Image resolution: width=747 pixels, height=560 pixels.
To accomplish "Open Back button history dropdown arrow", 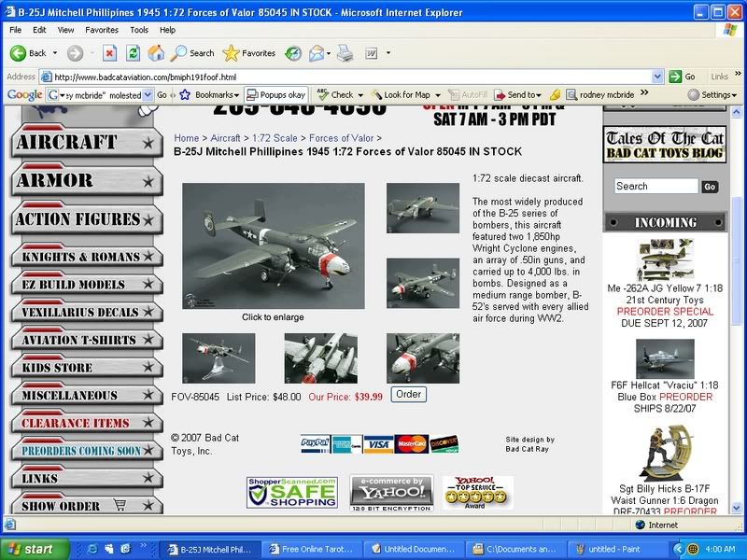I will [55, 53].
